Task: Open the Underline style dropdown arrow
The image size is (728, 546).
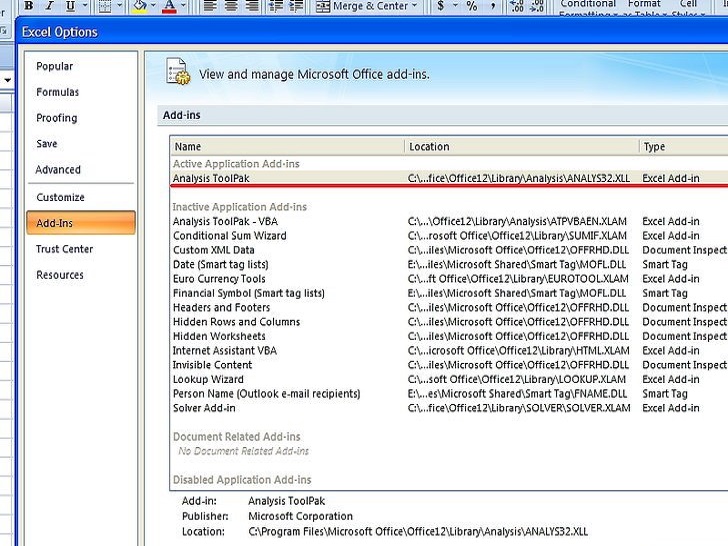Action: [x=85, y=6]
